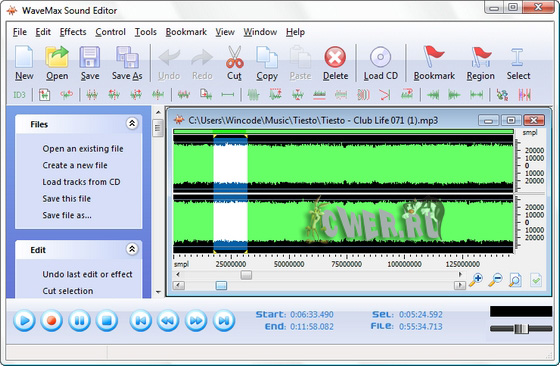The width and height of the screenshot is (560, 366).
Task: Add a Bookmark using the red flag icon
Action: [434, 57]
